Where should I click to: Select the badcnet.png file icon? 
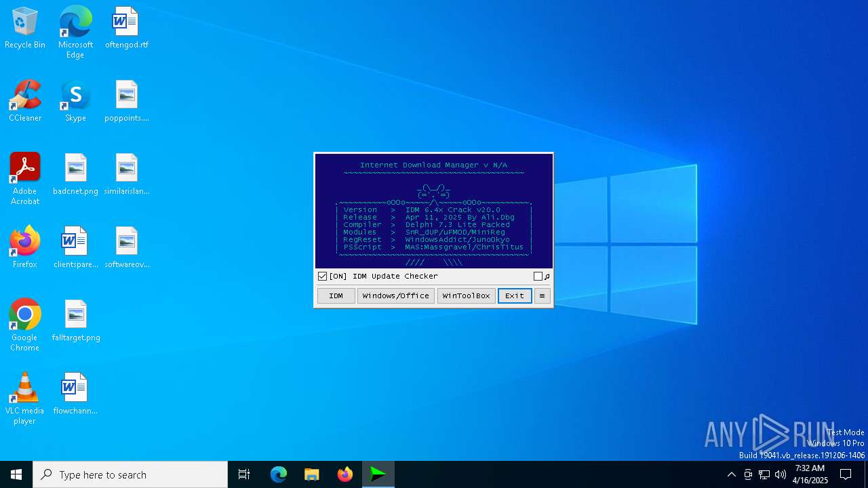click(x=75, y=175)
